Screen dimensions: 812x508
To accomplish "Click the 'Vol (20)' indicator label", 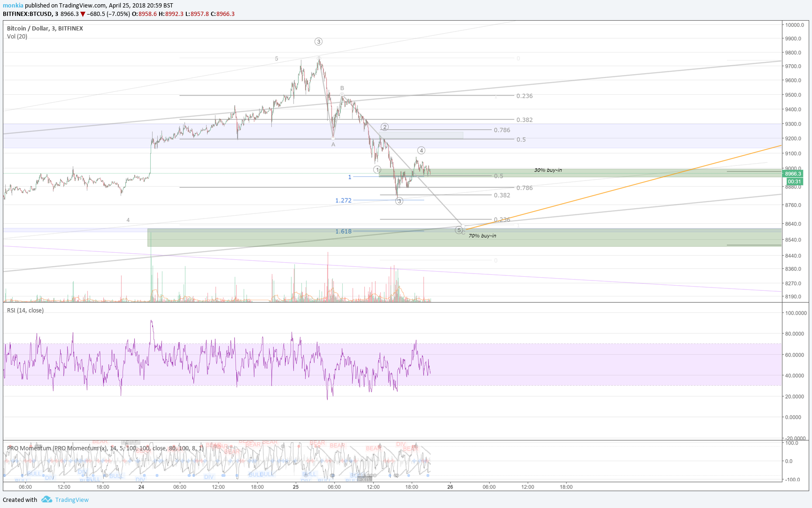I will (17, 37).
